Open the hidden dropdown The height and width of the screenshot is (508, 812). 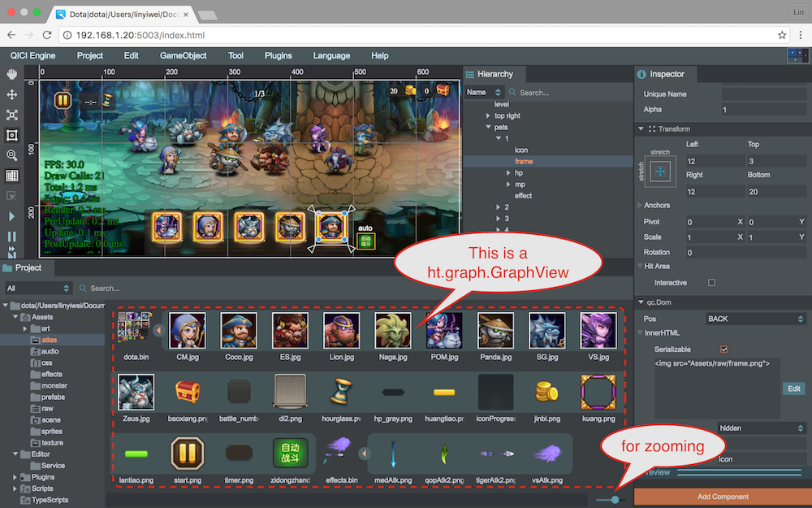click(762, 428)
